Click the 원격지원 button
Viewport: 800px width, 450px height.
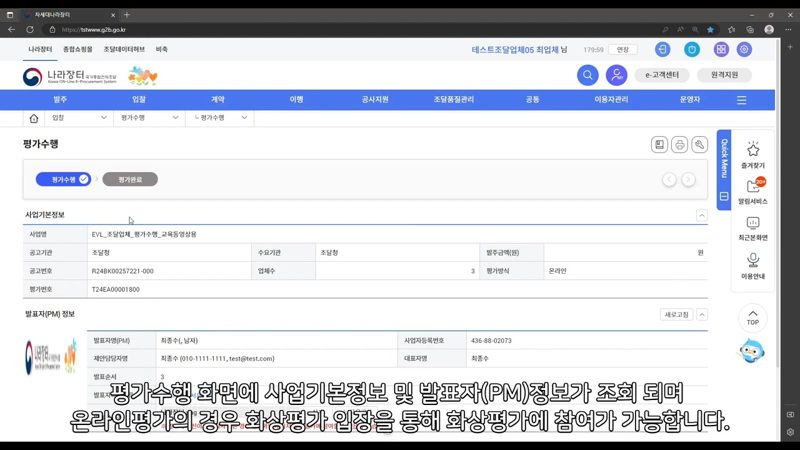click(x=724, y=75)
